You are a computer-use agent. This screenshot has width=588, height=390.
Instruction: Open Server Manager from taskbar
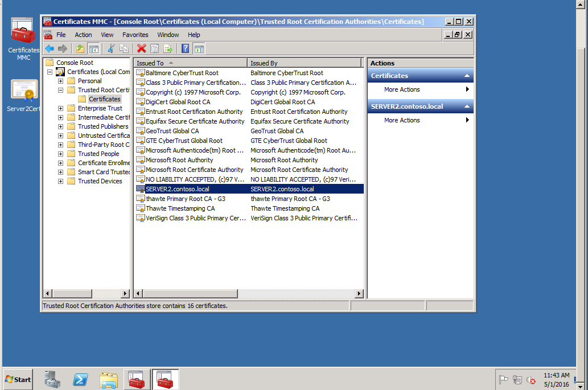52,380
